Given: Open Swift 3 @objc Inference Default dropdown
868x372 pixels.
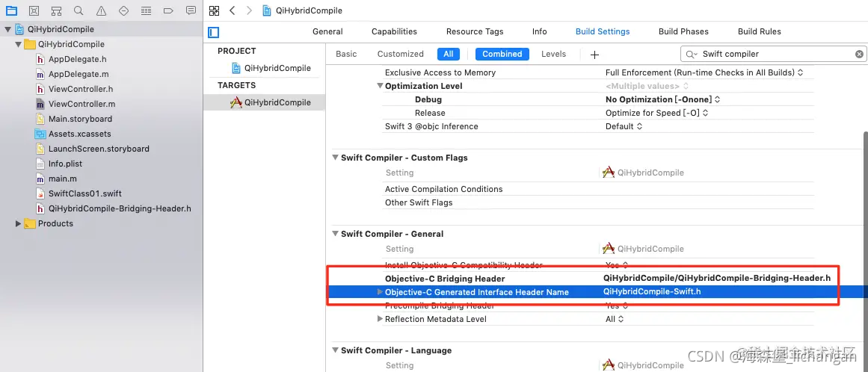Looking at the screenshot, I should tap(624, 126).
